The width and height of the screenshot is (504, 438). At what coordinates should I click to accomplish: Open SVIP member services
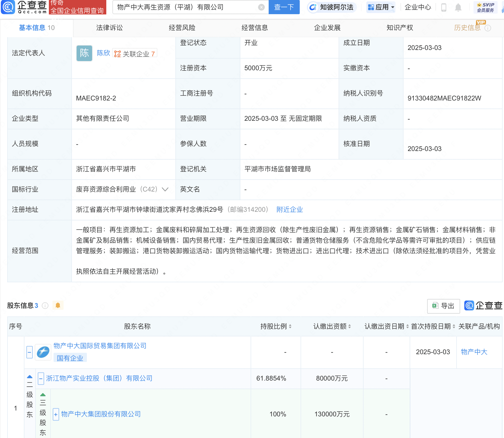click(485, 7)
